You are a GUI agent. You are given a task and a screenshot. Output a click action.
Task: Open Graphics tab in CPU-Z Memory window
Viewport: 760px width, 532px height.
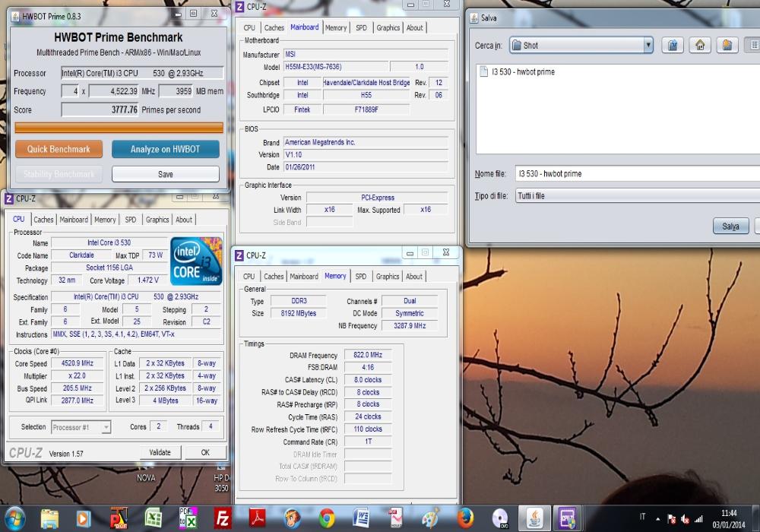click(x=388, y=276)
